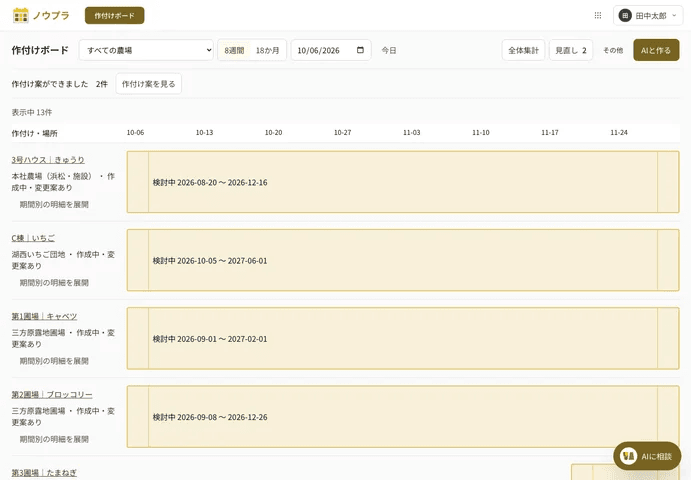Click the 10-06 week header

click(x=135, y=132)
